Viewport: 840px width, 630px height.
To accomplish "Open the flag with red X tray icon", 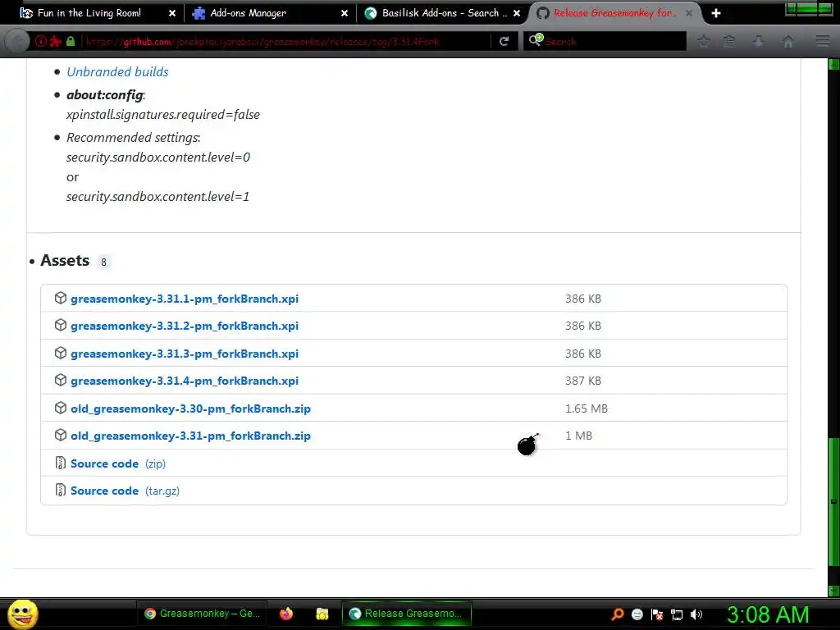I will pyautogui.click(x=657, y=614).
